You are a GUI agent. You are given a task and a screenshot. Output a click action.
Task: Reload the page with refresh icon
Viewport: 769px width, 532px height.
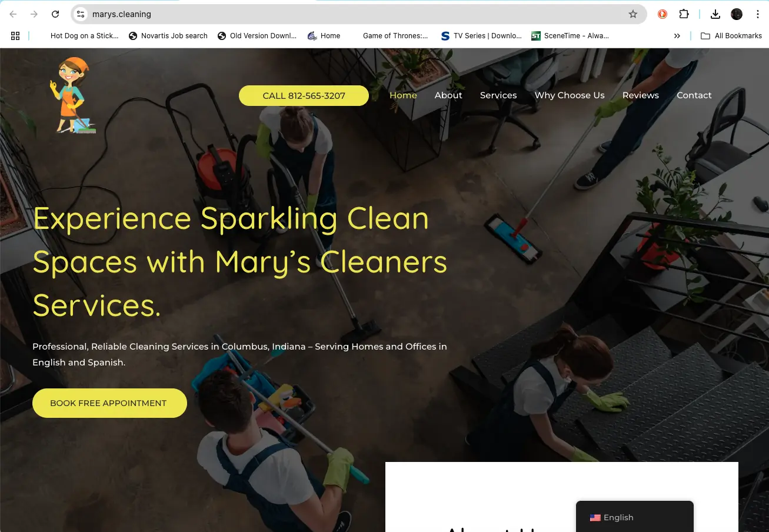55,14
